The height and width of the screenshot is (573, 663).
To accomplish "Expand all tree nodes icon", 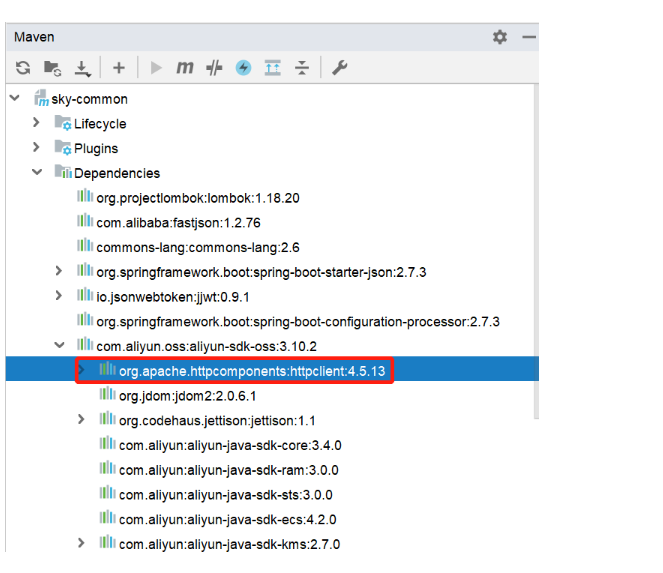I will (273, 68).
